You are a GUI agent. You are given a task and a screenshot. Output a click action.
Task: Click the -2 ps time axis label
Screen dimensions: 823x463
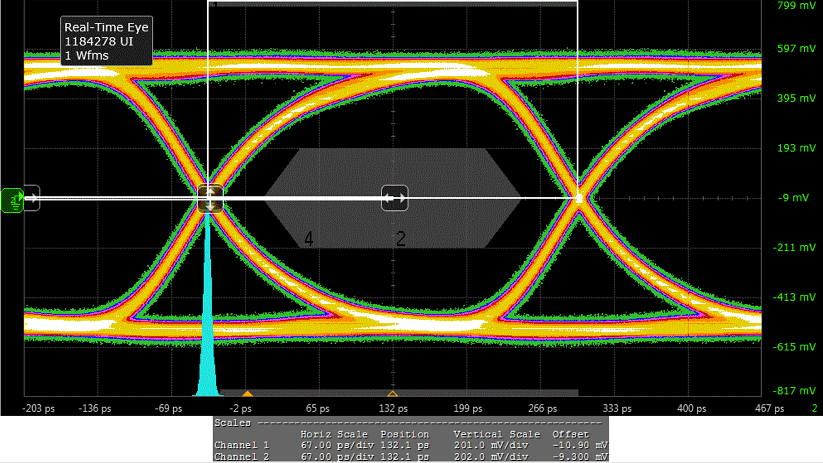pyautogui.click(x=240, y=408)
